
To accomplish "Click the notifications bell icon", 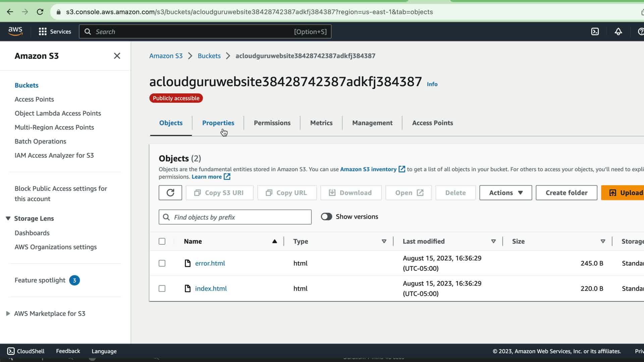I will [x=618, y=32].
